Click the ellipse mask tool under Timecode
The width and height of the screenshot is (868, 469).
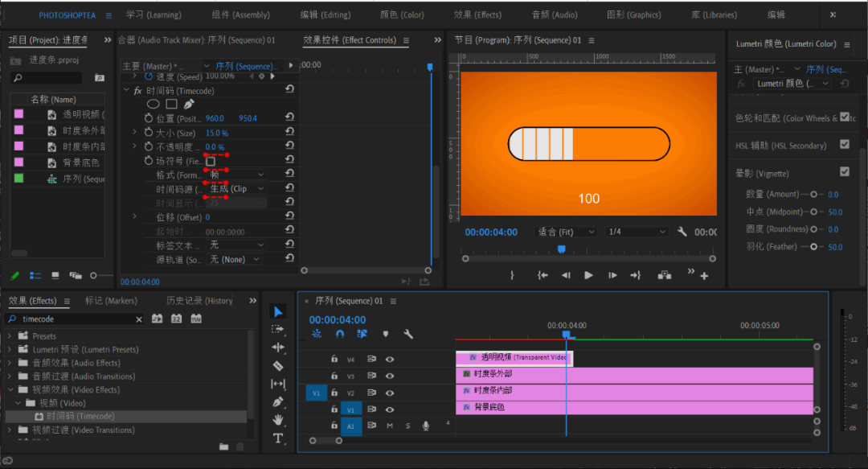[153, 105]
